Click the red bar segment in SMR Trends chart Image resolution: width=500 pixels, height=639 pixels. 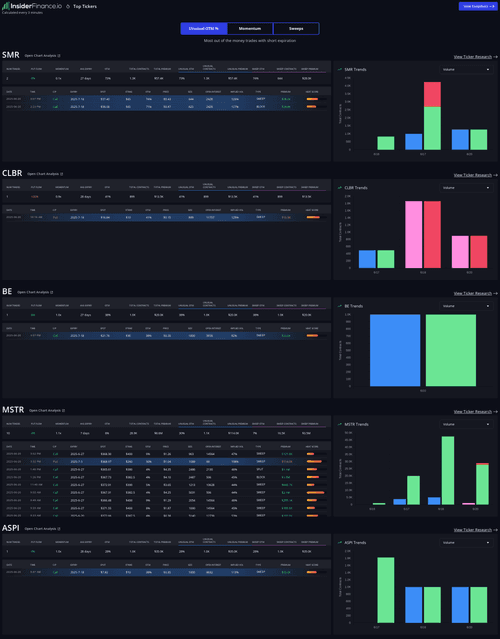(432, 94)
